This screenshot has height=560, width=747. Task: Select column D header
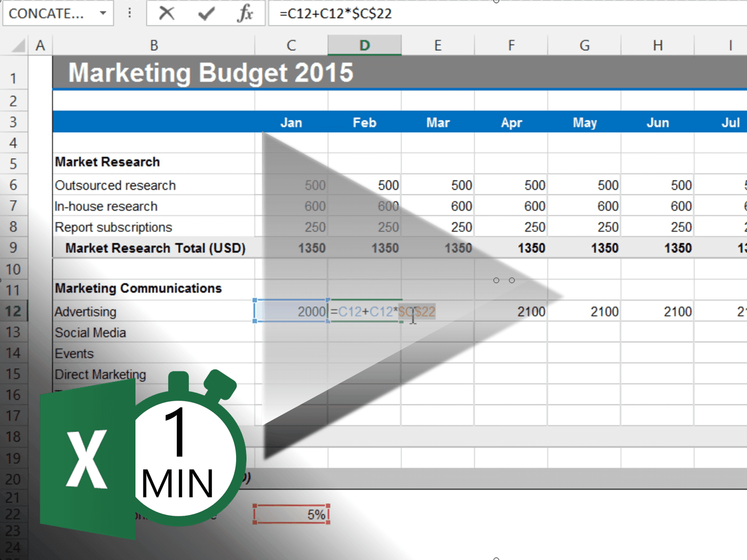coord(365,46)
